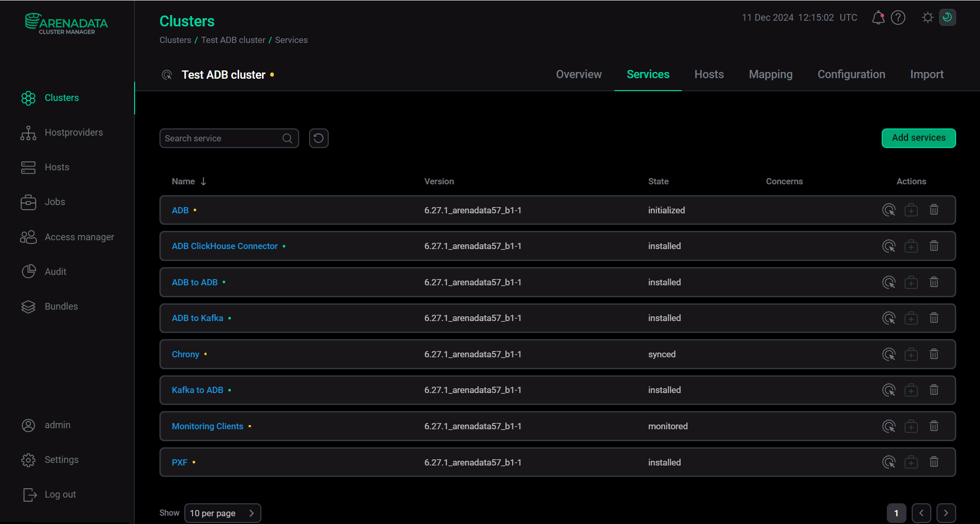Click the Add services button
980x524 pixels.
pos(918,138)
